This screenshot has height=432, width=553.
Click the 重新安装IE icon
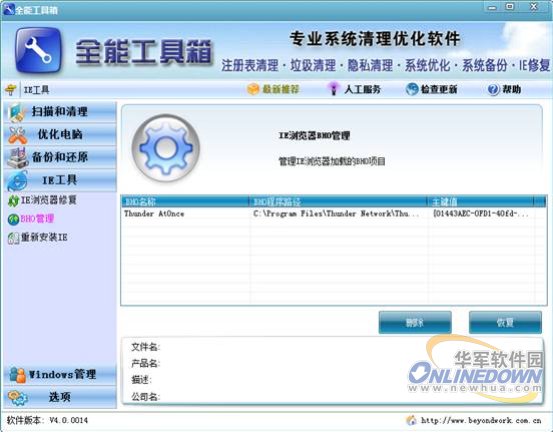pos(13,238)
